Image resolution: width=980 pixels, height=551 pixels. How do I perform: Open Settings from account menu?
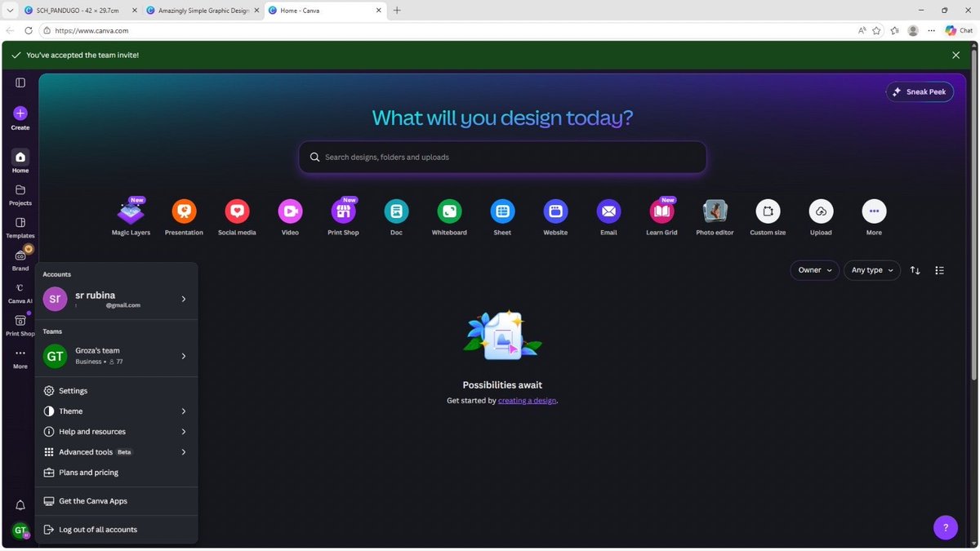pyautogui.click(x=116, y=391)
